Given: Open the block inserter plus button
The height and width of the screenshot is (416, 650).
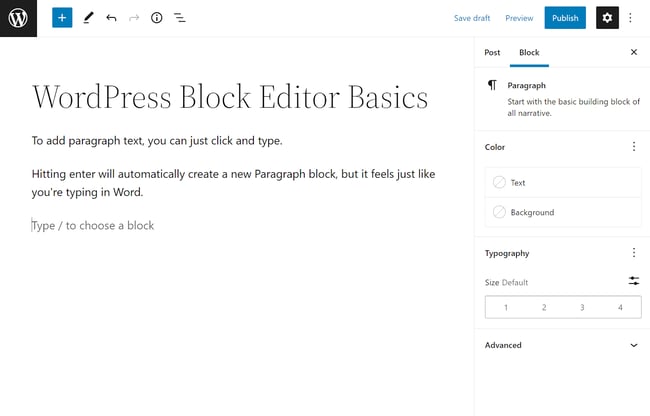Looking at the screenshot, I should click(x=62, y=18).
